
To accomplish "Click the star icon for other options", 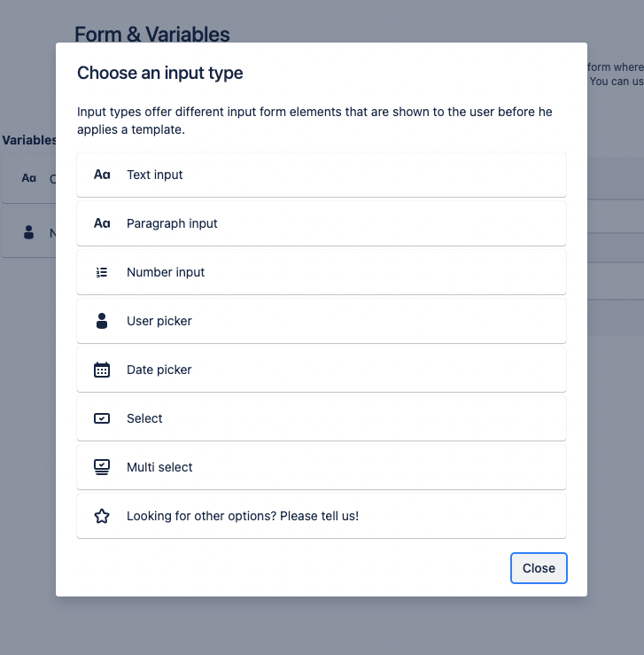I will (102, 516).
